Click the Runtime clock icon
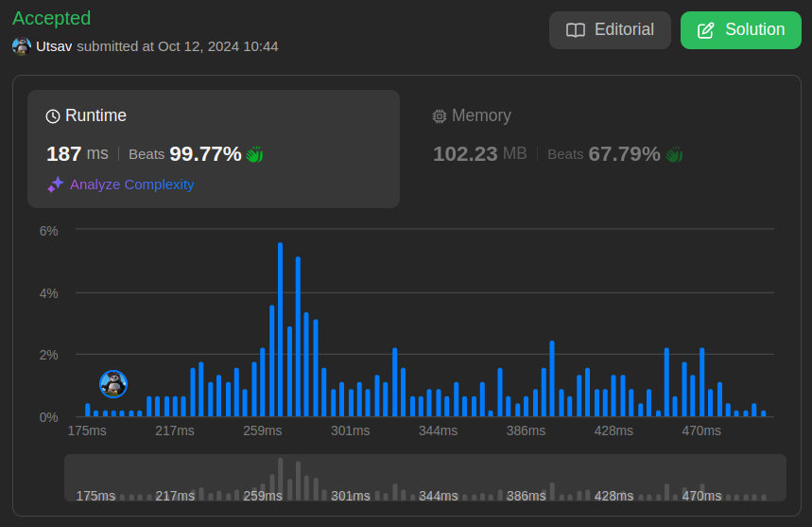This screenshot has height=527, width=812. coord(53,116)
